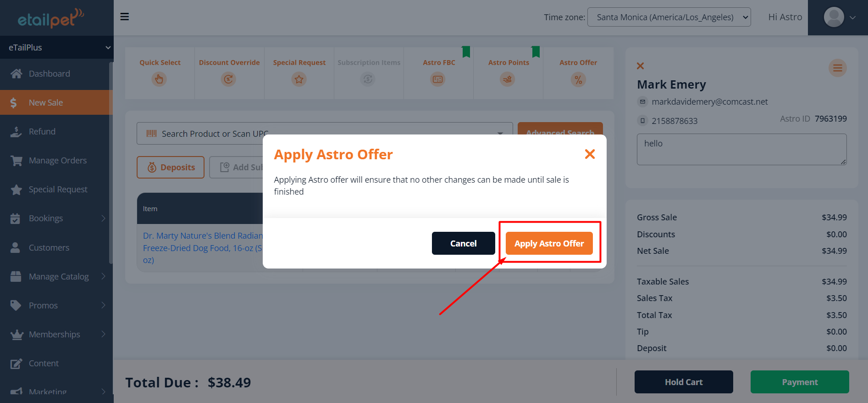Open the Time zone dropdown
868x403 pixels.
[x=669, y=17]
